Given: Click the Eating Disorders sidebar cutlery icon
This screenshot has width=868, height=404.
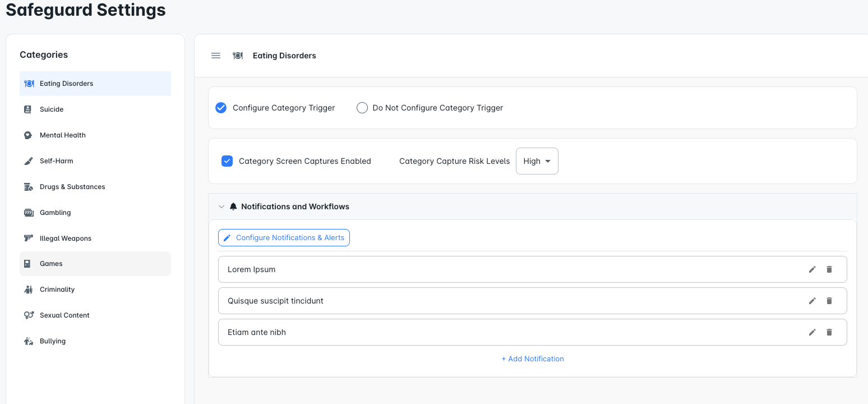Looking at the screenshot, I should pyautogui.click(x=29, y=84).
